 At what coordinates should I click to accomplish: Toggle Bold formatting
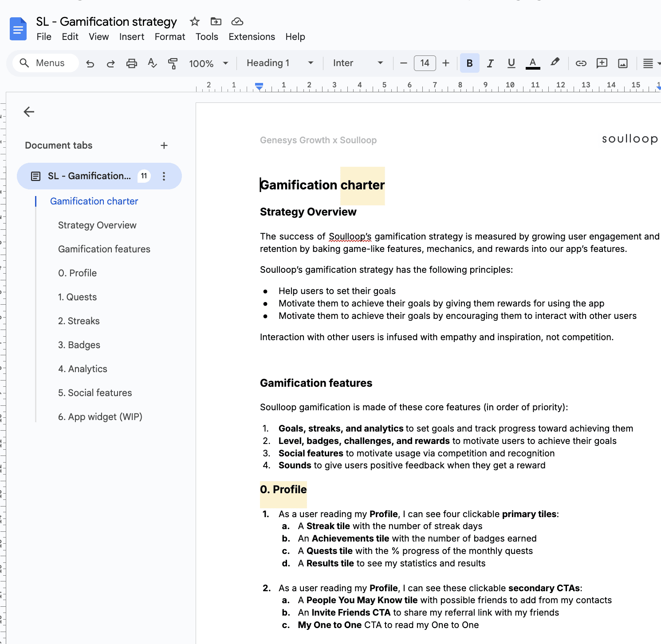470,63
